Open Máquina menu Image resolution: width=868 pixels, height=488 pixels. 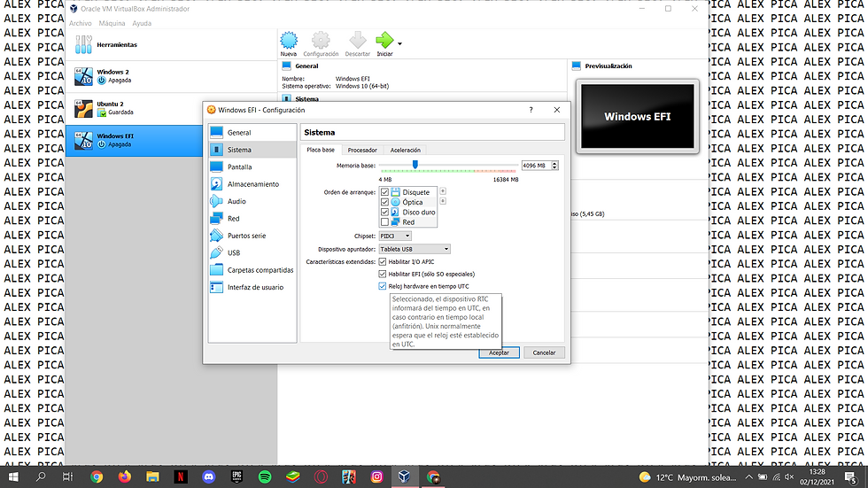[x=112, y=23]
